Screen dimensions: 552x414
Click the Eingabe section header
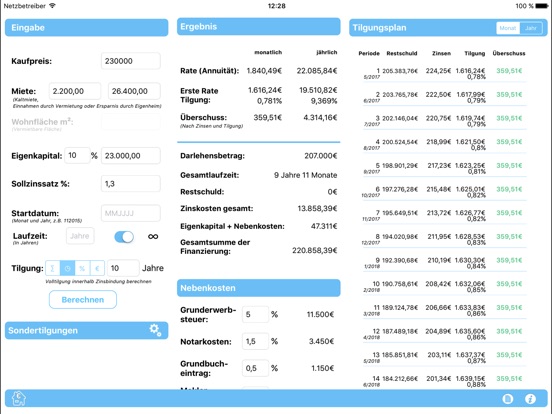pos(87,27)
